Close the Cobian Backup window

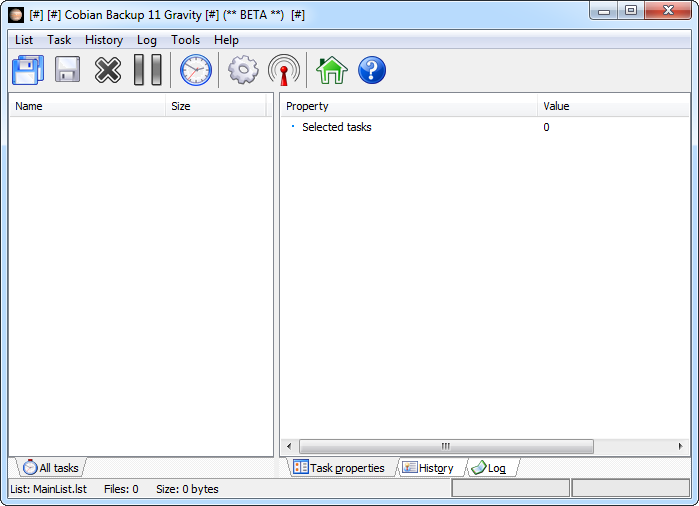668,11
